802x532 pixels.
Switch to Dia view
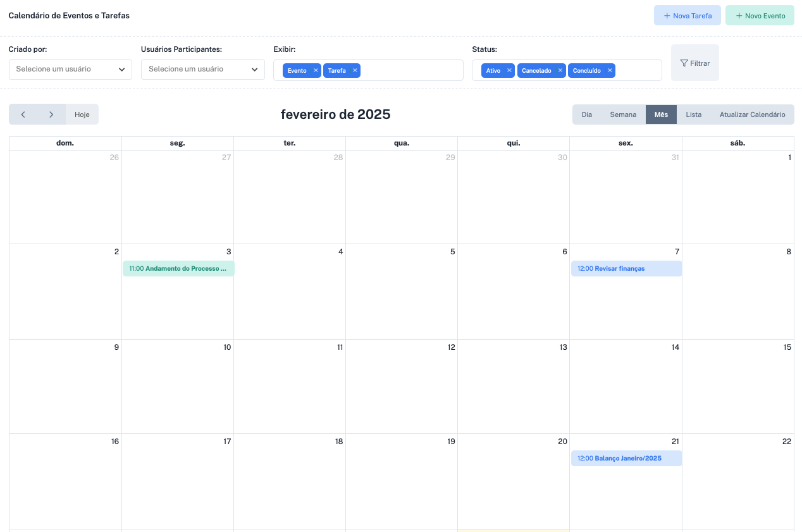point(587,114)
